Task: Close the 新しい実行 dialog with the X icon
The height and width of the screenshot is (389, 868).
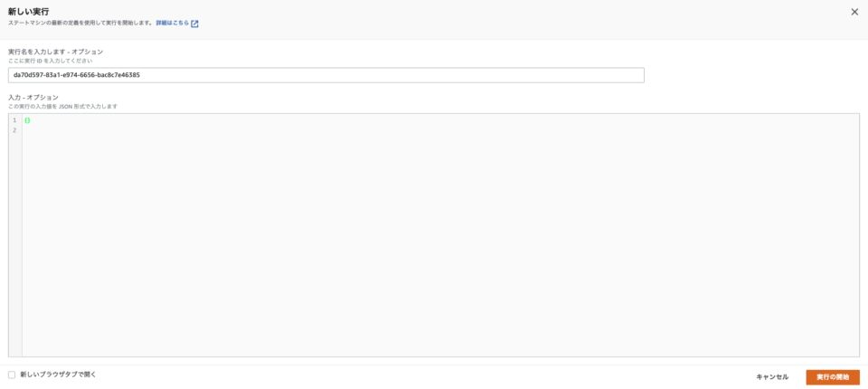Action: pyautogui.click(x=854, y=12)
